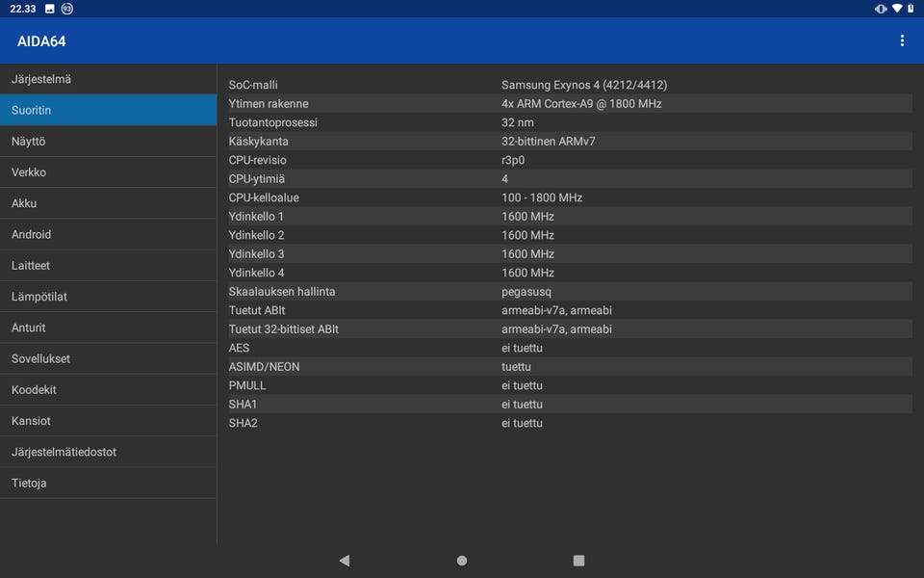Tap the SHA1 row label

click(243, 405)
